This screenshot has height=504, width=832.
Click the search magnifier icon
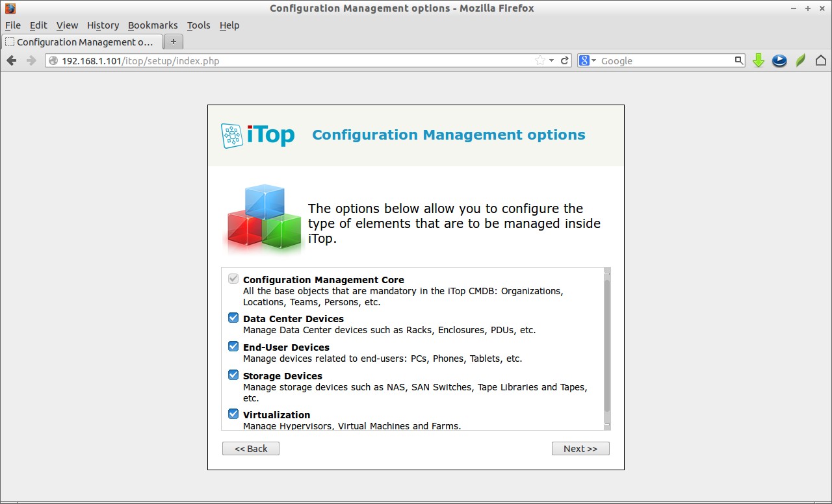(738, 60)
